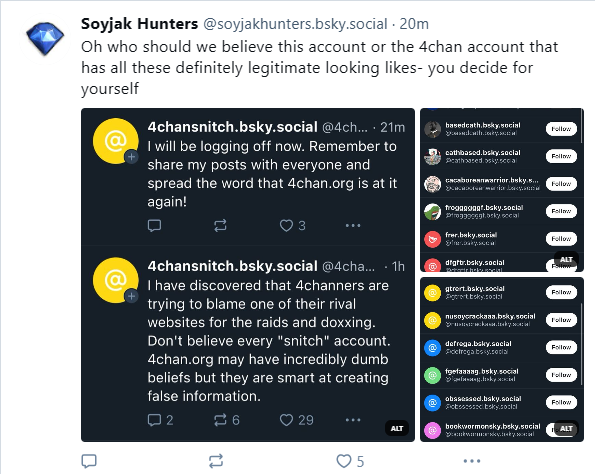This screenshot has width=595, height=474.
Task: Open the @soyjakhunters.bsky.social handle link
Action: pyautogui.click(x=295, y=24)
